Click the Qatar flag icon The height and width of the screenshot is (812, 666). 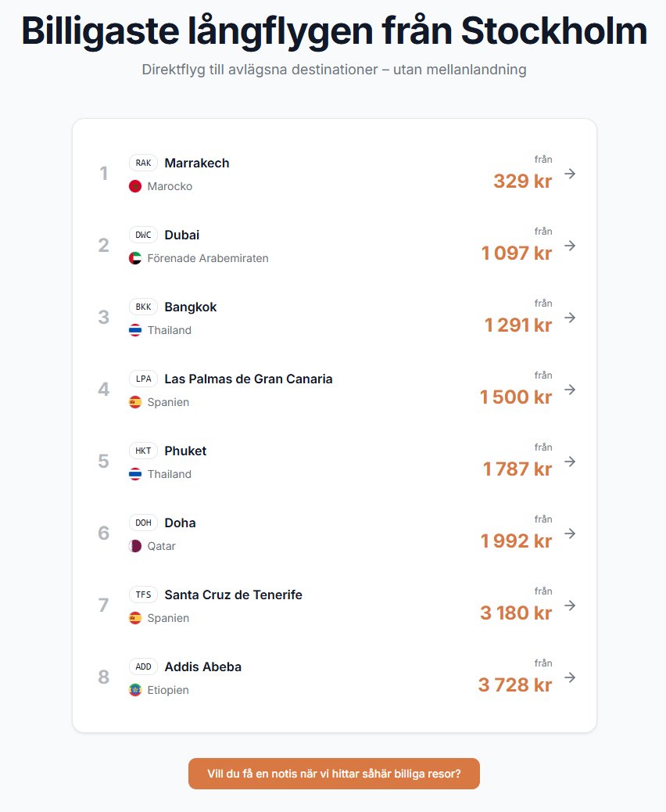135,546
